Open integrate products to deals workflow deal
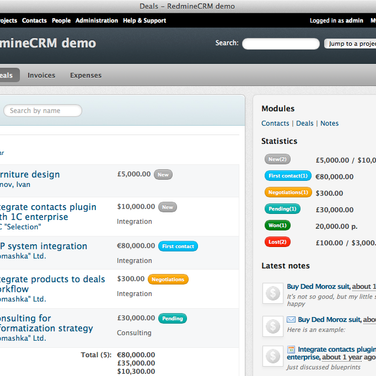This screenshot has width=376, height=376. (x=52, y=284)
